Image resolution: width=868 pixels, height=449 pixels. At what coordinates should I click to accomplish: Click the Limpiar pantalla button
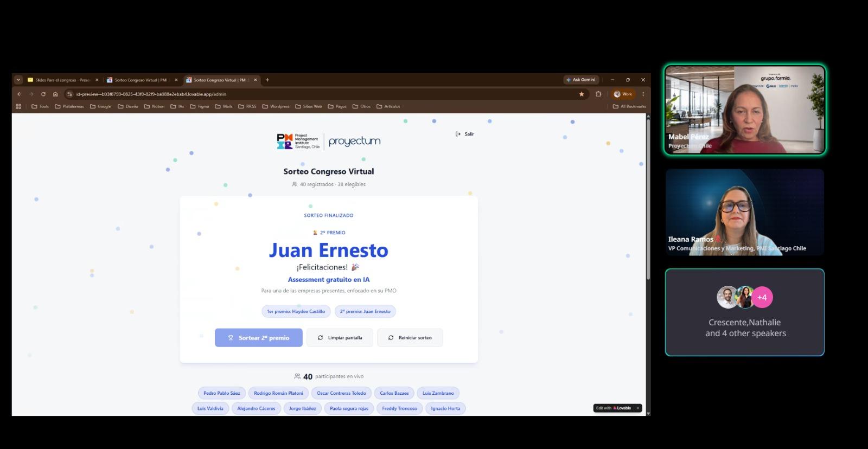pos(340,338)
